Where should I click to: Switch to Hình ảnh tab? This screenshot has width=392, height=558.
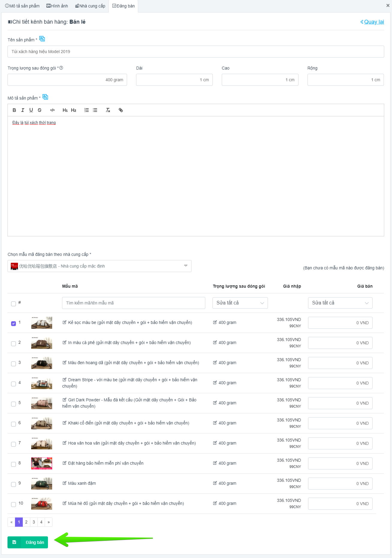pos(57,6)
